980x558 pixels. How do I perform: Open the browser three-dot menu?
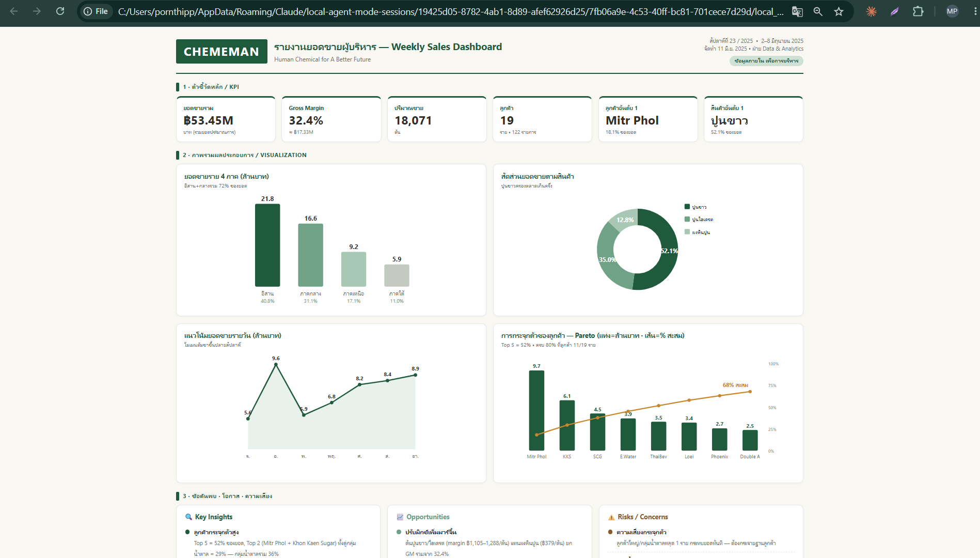tap(975, 11)
